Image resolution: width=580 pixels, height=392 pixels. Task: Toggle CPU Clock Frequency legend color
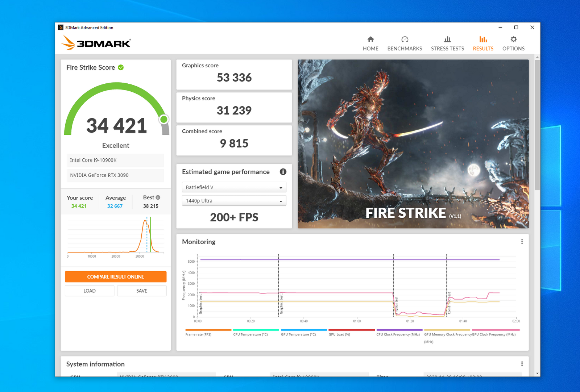tap(399, 330)
